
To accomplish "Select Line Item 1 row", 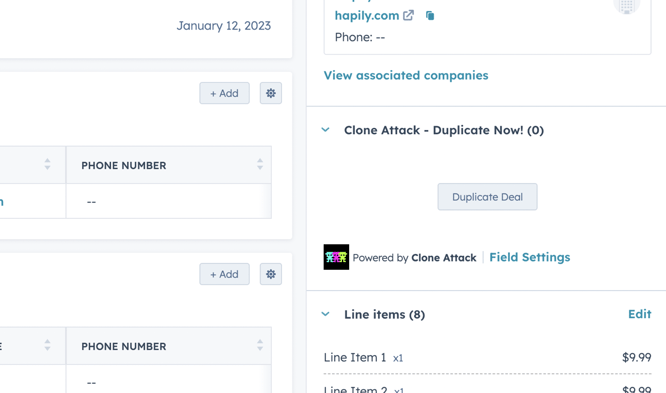I will pyautogui.click(x=487, y=357).
